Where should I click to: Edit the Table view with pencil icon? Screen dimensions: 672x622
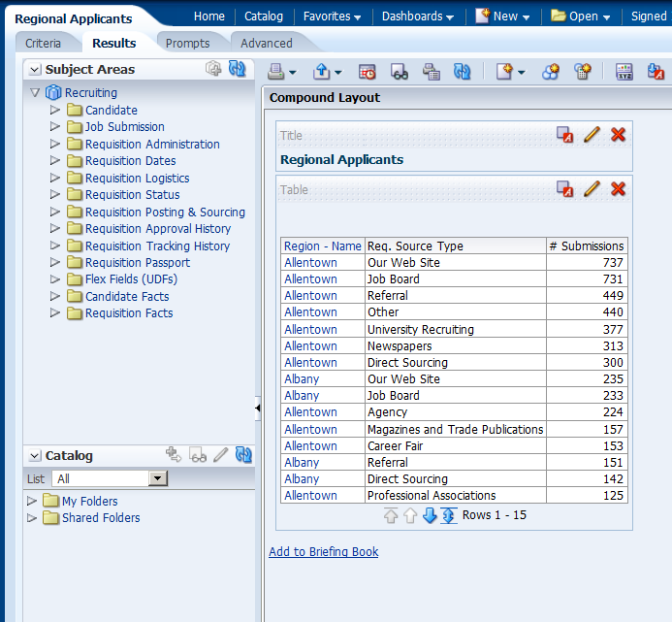point(592,189)
